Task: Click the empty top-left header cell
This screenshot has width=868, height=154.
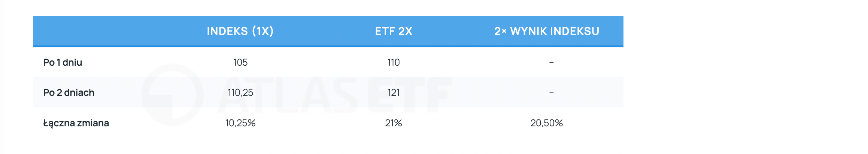Action: (101, 31)
